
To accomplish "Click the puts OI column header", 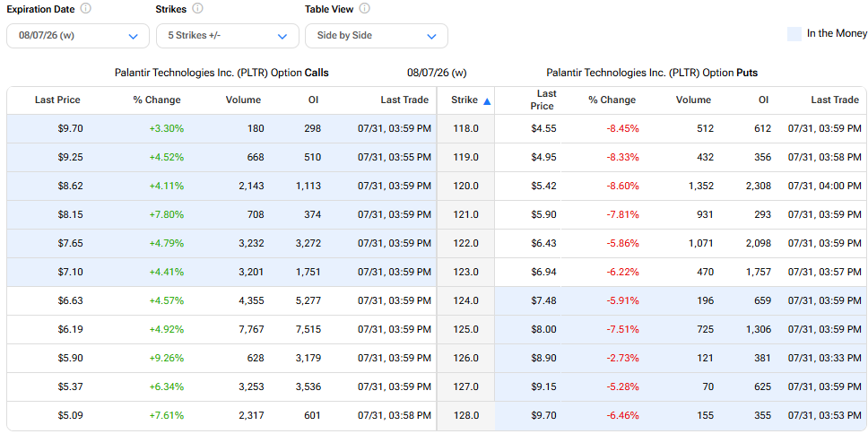I will [764, 100].
